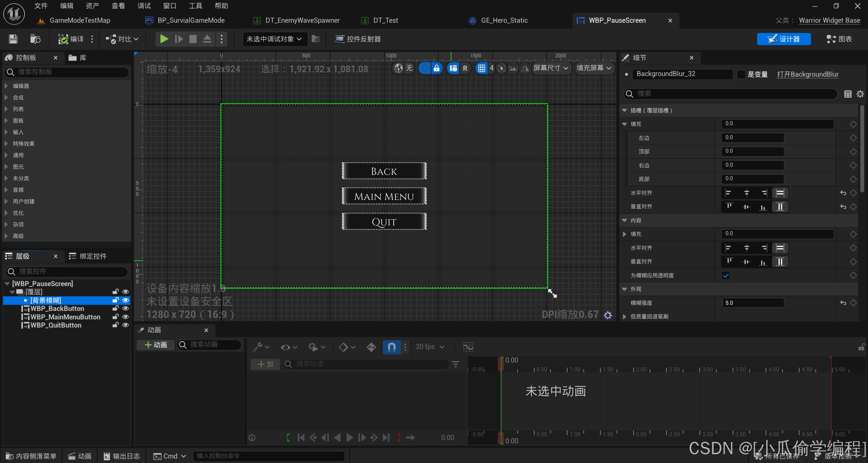This screenshot has width=868, height=463.
Task: Click the 打开BackgroundBlur link
Action: coord(808,74)
